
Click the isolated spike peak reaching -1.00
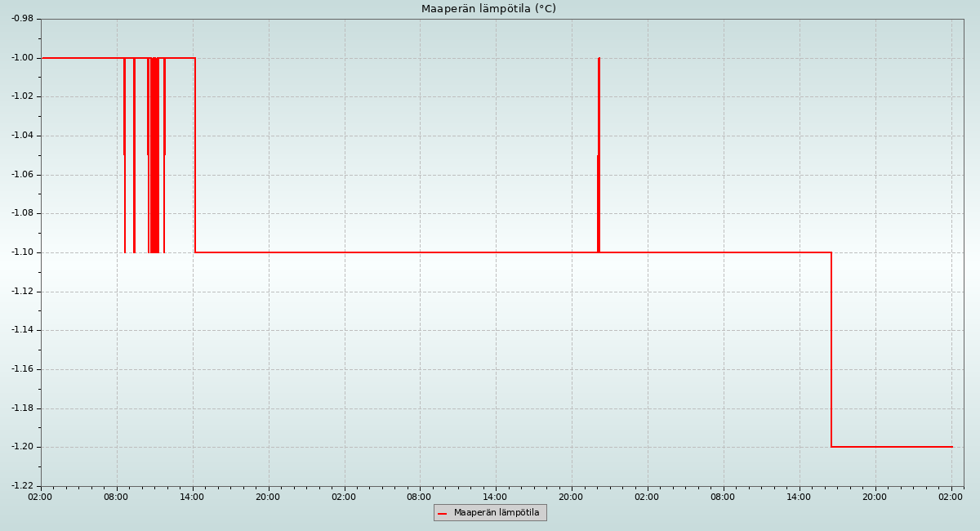click(x=599, y=59)
